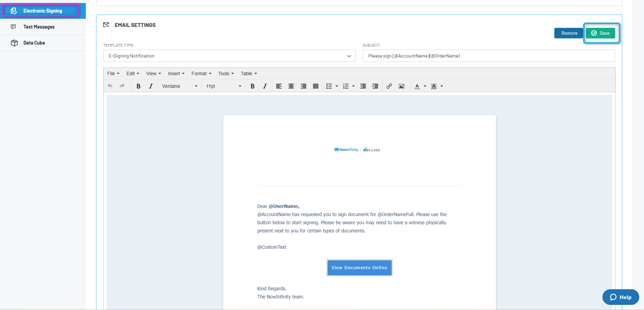Image resolution: width=644 pixels, height=310 pixels.
Task: Align text to the right
Action: click(303, 86)
